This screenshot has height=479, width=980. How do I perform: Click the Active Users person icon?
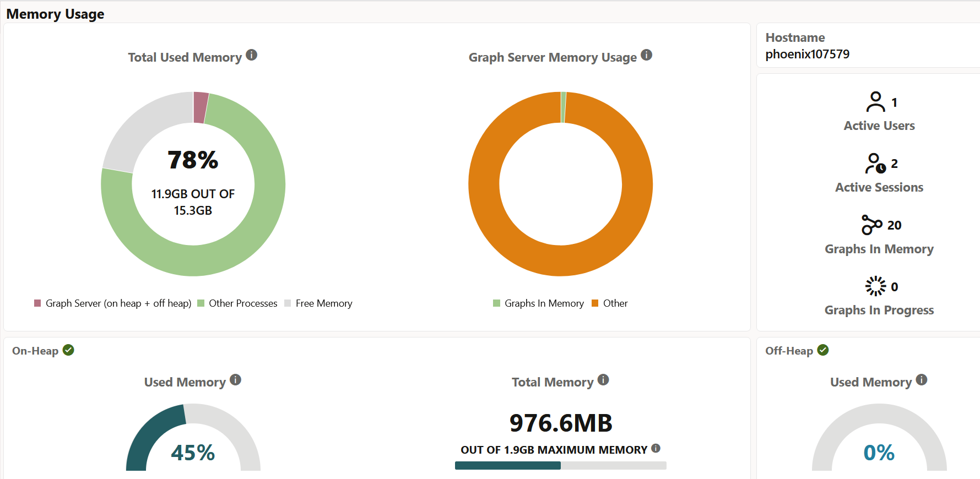coord(875,102)
